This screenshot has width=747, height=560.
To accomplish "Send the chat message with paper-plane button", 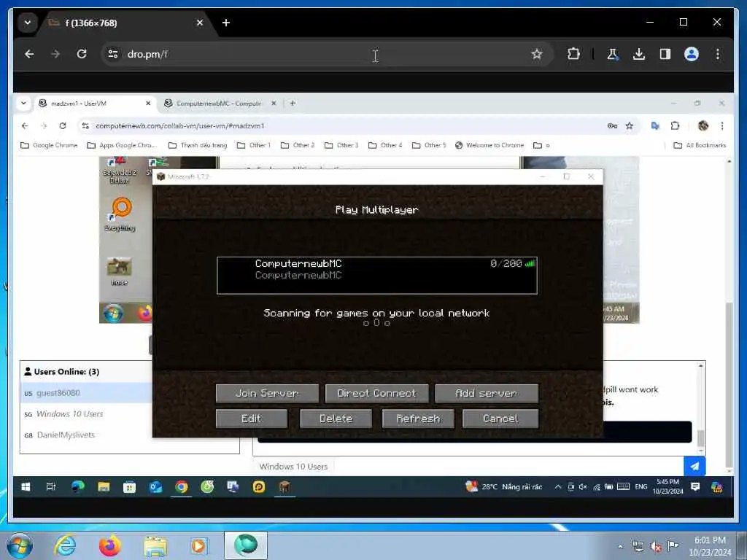I will pyautogui.click(x=694, y=466).
